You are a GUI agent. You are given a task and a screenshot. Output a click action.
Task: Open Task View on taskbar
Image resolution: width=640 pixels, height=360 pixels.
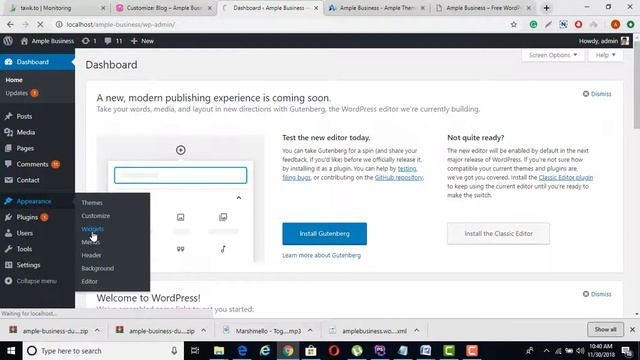point(195,351)
